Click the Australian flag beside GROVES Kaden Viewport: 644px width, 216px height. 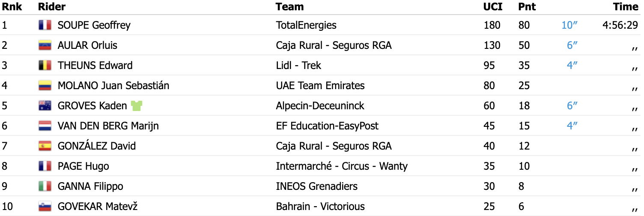click(45, 106)
